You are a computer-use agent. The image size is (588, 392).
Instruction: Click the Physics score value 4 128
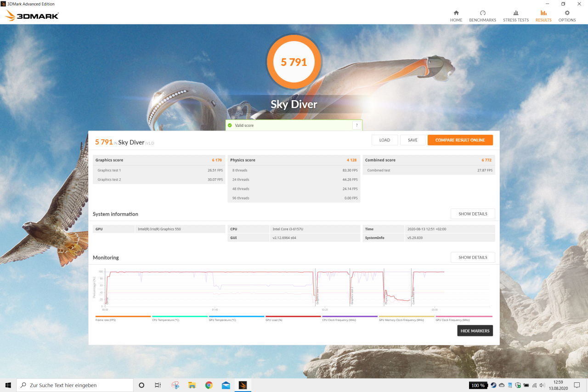[x=351, y=160]
